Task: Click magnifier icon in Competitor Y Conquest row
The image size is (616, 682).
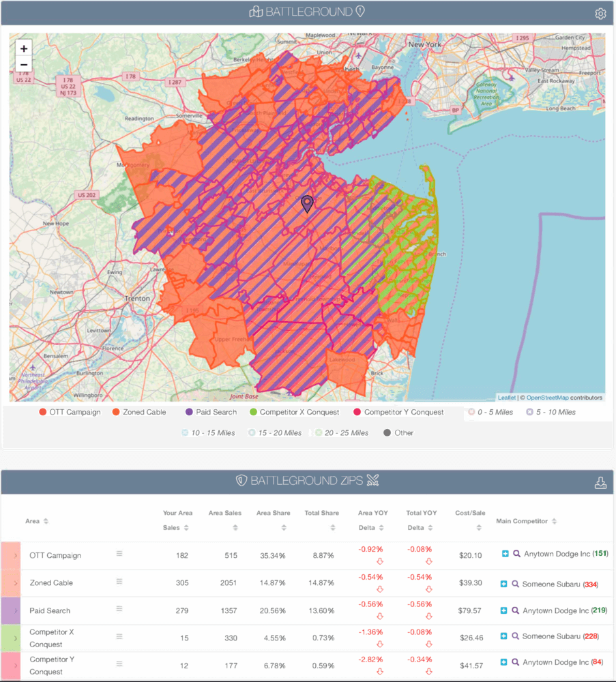Action: [x=516, y=662]
